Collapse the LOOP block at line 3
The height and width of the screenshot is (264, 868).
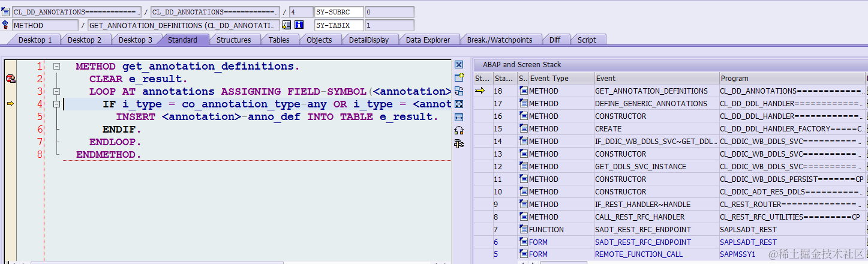56,92
